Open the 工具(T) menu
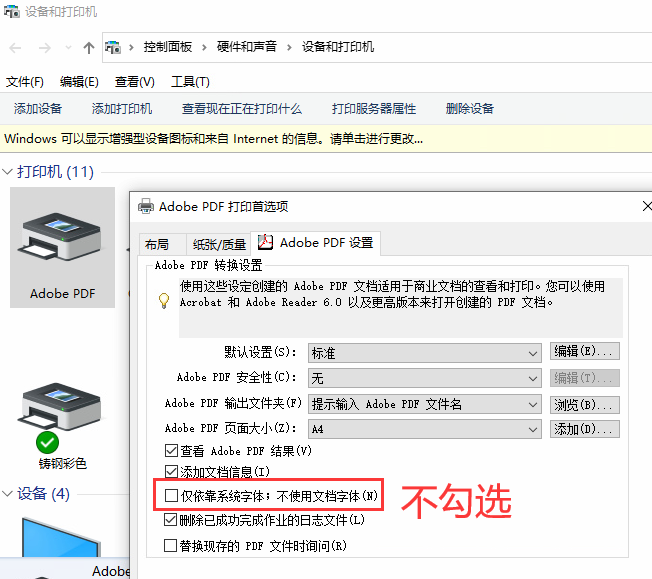 click(190, 82)
